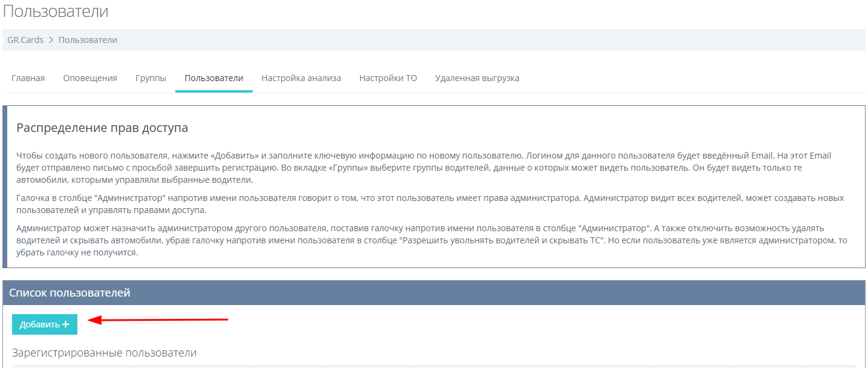This screenshot has height=368, width=868.
Task: Click the paragraph starting Администратор может назначить
Action: 432,240
